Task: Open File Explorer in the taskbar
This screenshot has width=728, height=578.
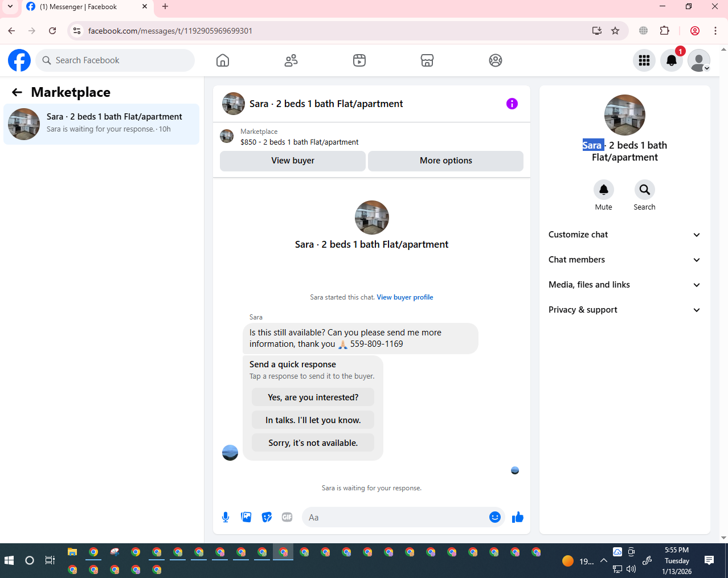Action: [72, 552]
